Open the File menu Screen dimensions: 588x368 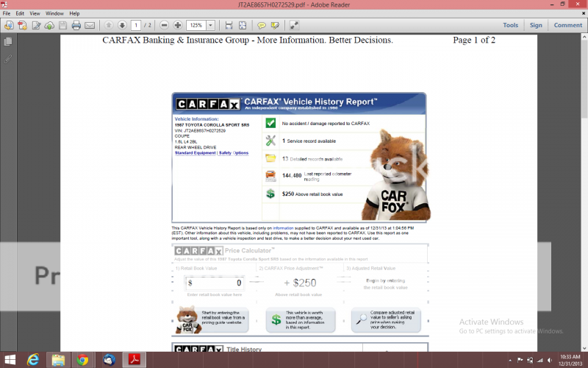pyautogui.click(x=7, y=13)
